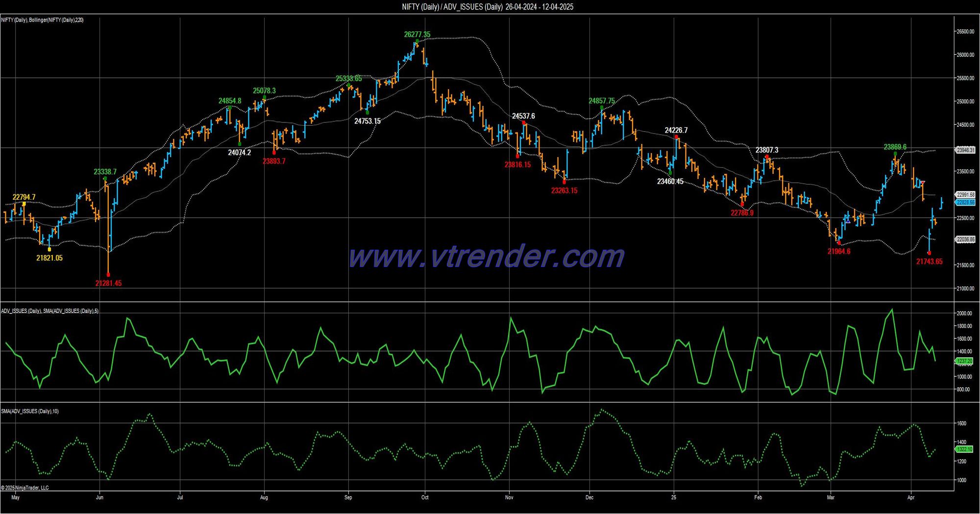Click the 23946.31 price axis marker

(x=966, y=150)
